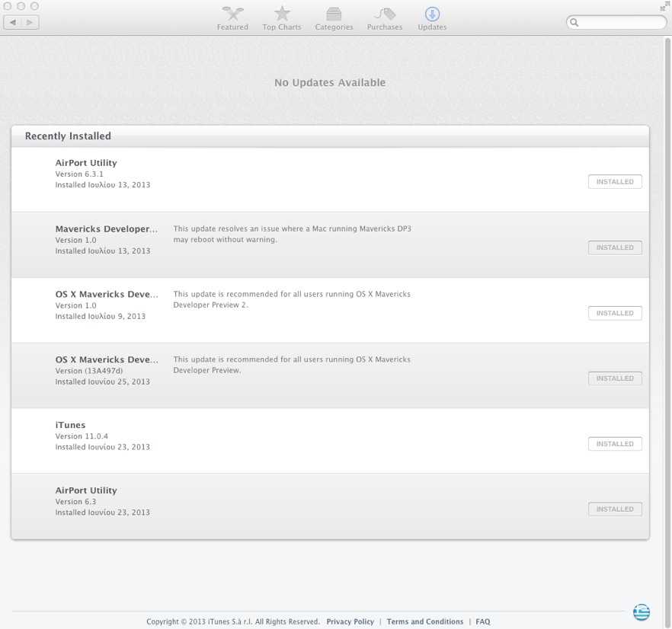Go forward with the right arrow
This screenshot has height=629, width=672.
(x=30, y=22)
